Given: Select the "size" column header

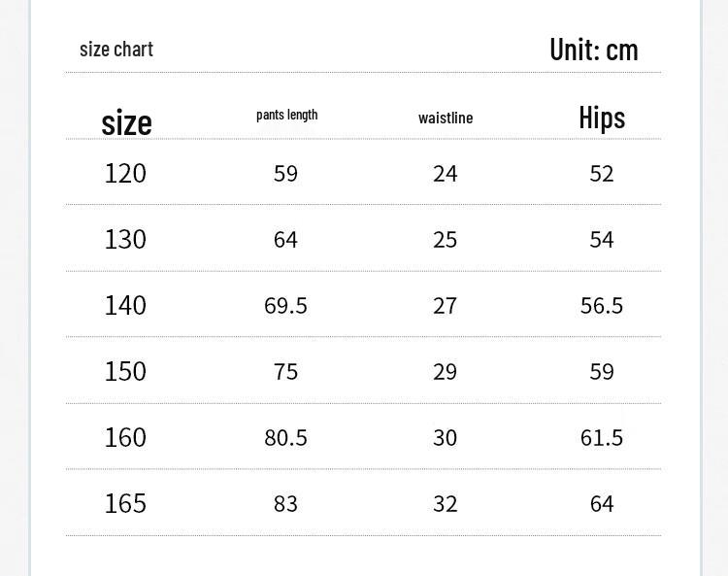Looking at the screenshot, I should tap(126, 122).
